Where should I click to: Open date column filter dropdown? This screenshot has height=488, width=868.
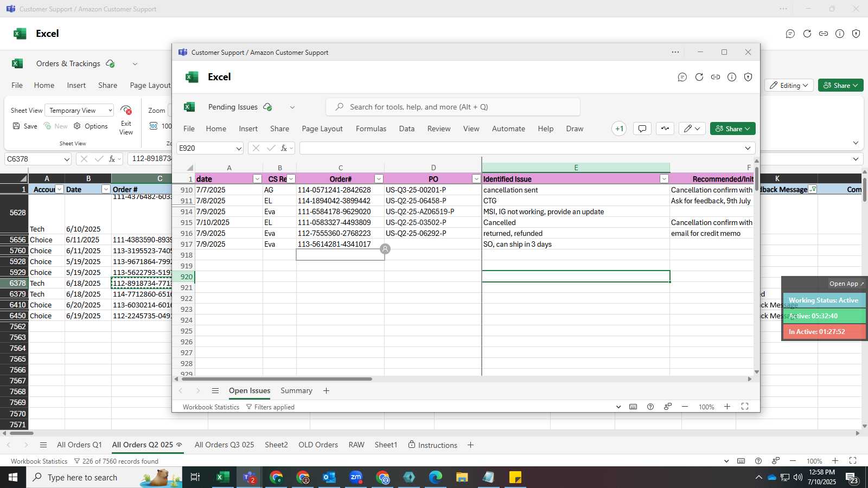pos(258,179)
